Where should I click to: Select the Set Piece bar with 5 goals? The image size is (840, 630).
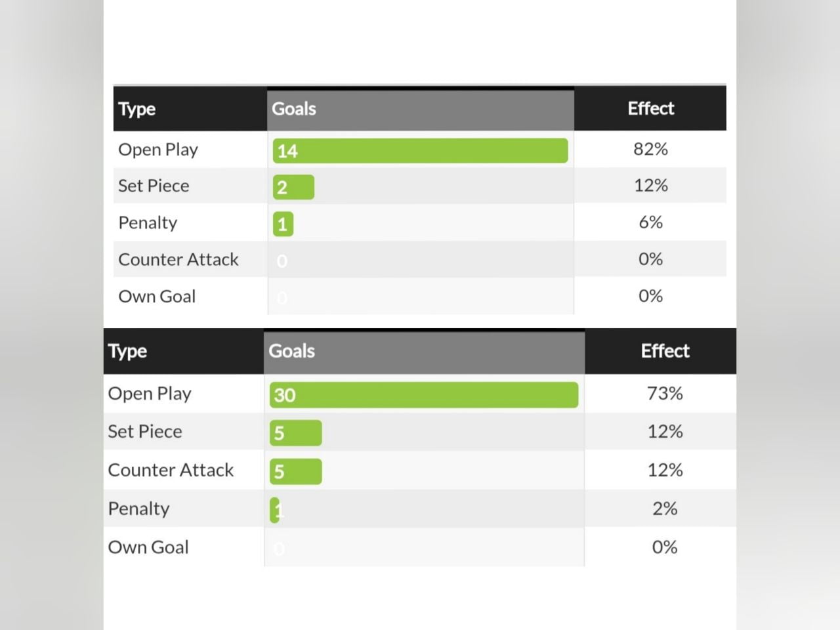click(295, 433)
